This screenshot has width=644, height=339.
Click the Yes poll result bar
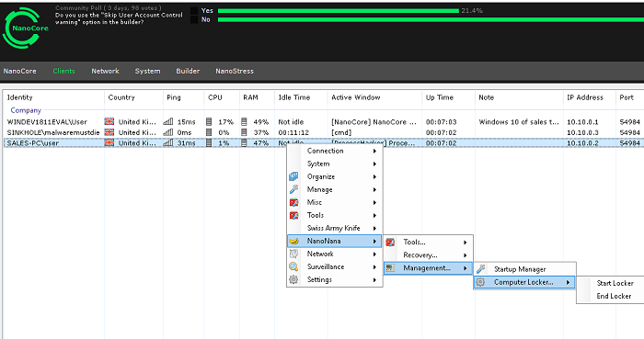[x=339, y=11]
